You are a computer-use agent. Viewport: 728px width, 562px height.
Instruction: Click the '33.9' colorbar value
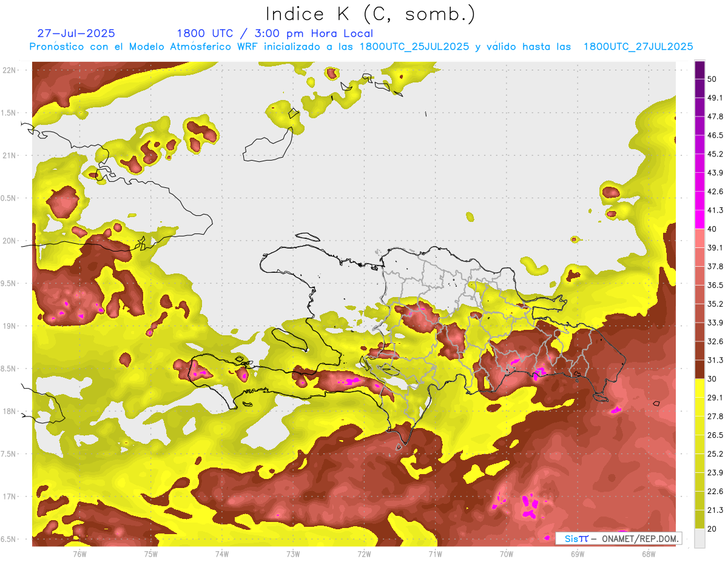coord(715,323)
